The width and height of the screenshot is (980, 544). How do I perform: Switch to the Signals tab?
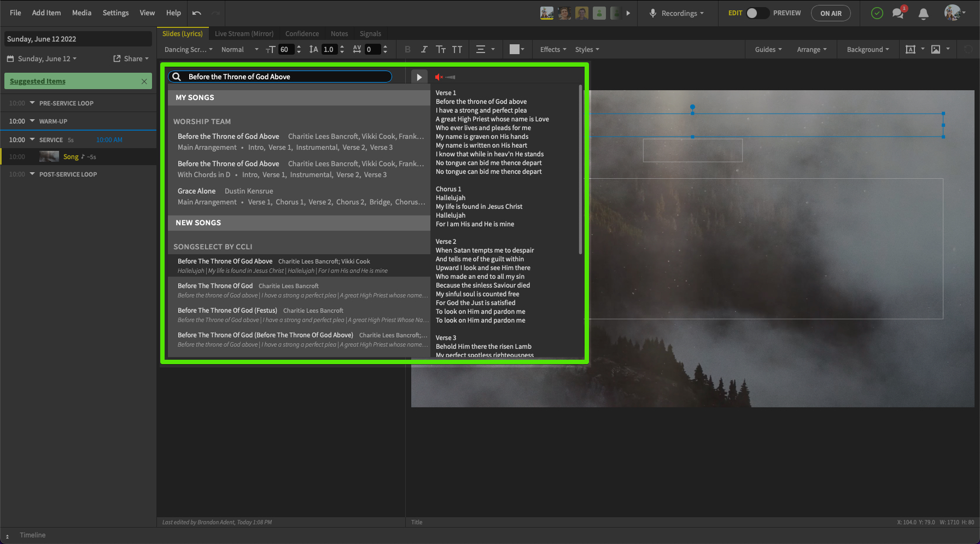[x=370, y=33]
